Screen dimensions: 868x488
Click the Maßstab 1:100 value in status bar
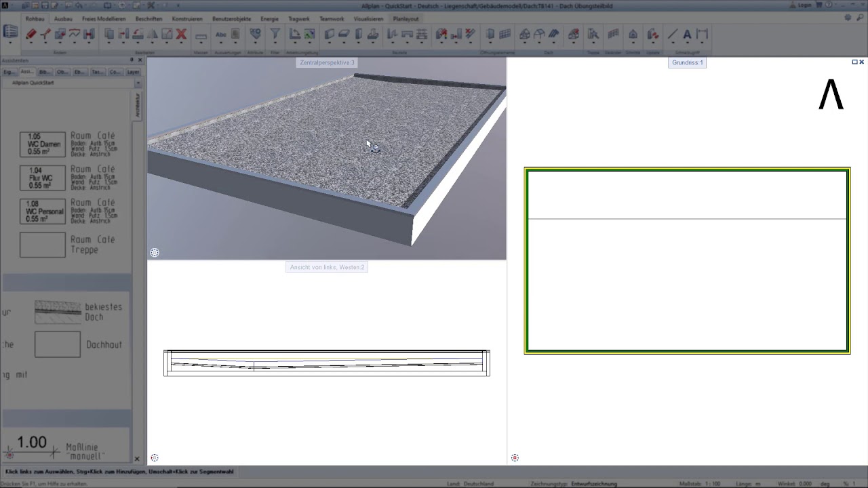(x=711, y=484)
